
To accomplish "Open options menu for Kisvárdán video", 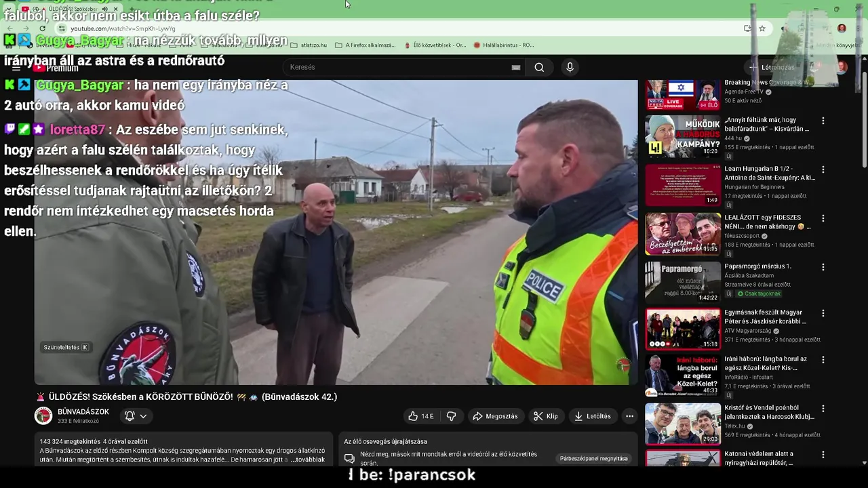I will click(823, 121).
